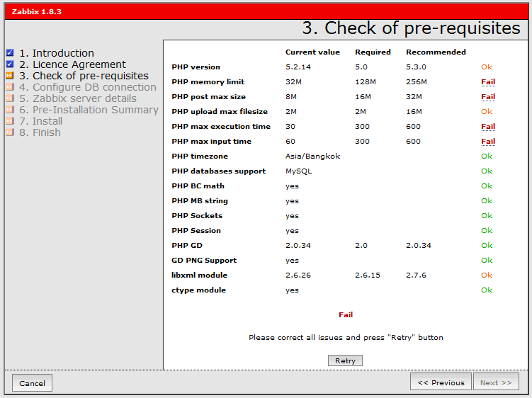532x398 pixels.
Task: Click the Asia/Bangkok timezone value
Action: point(312,156)
